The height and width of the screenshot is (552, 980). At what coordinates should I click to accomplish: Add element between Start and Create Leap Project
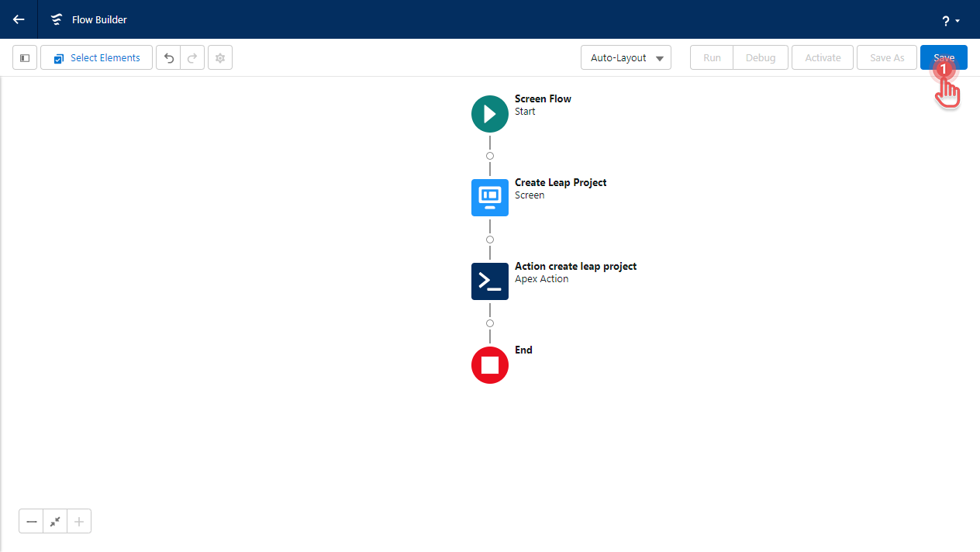click(490, 156)
